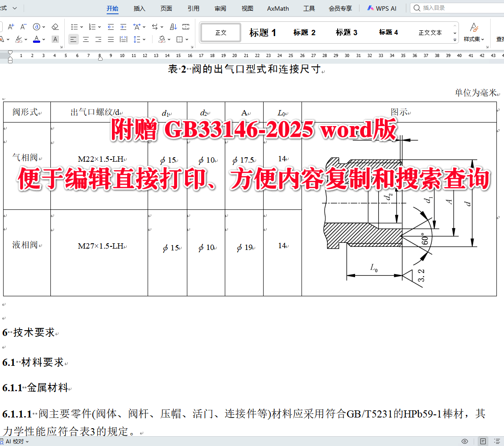Image resolution: width=504 pixels, height=446 pixels.
Task: Toggle center paragraph alignment
Action: (86, 39)
